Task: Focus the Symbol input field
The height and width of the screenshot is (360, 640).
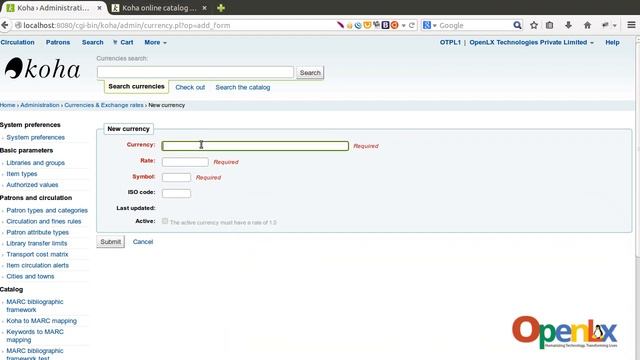Action: point(176,178)
